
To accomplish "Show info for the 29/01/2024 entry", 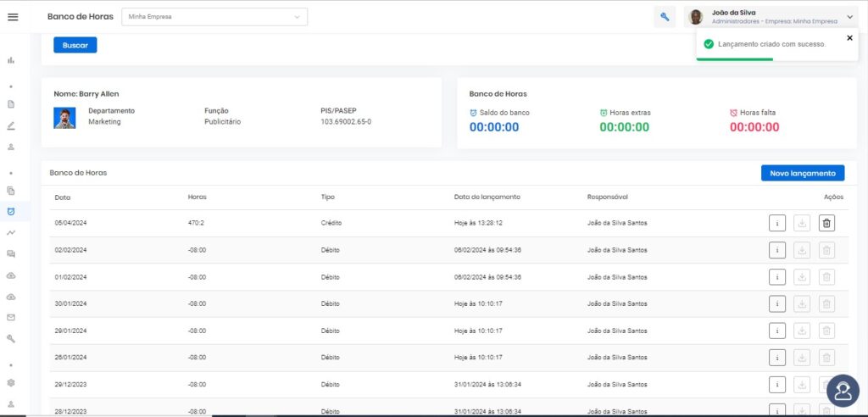I will tap(777, 331).
